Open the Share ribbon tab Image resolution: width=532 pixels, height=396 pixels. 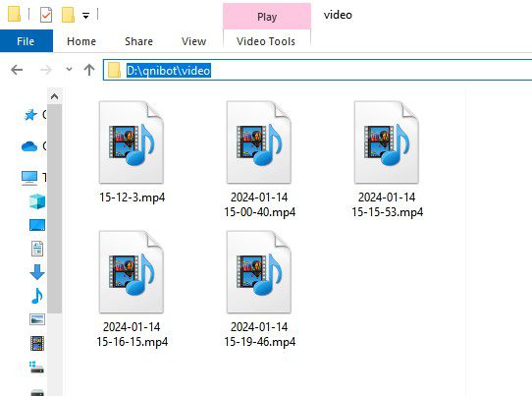pyautogui.click(x=138, y=41)
